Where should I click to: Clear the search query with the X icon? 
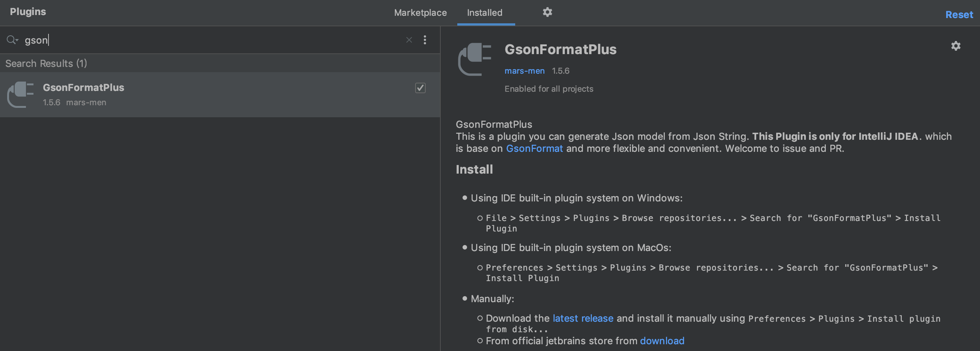click(409, 40)
